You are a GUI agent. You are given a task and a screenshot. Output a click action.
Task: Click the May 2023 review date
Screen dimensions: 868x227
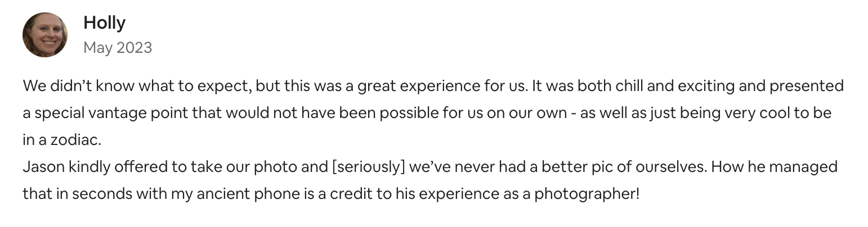(x=118, y=48)
